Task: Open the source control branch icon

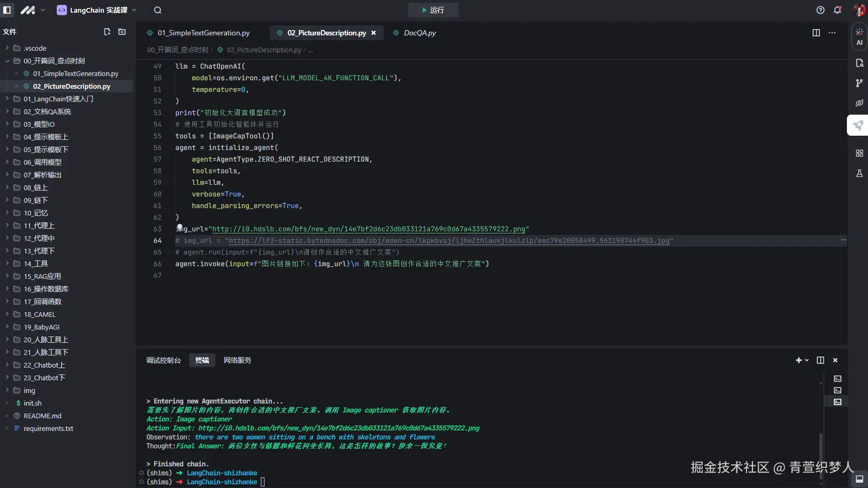Action: coord(859,83)
